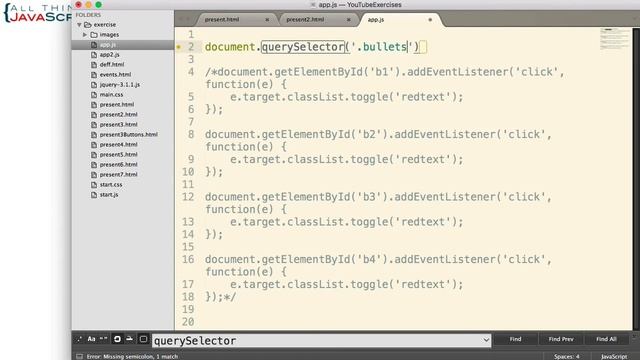The image size is (640, 360).
Task: Click the Find All button
Action: click(606, 339)
